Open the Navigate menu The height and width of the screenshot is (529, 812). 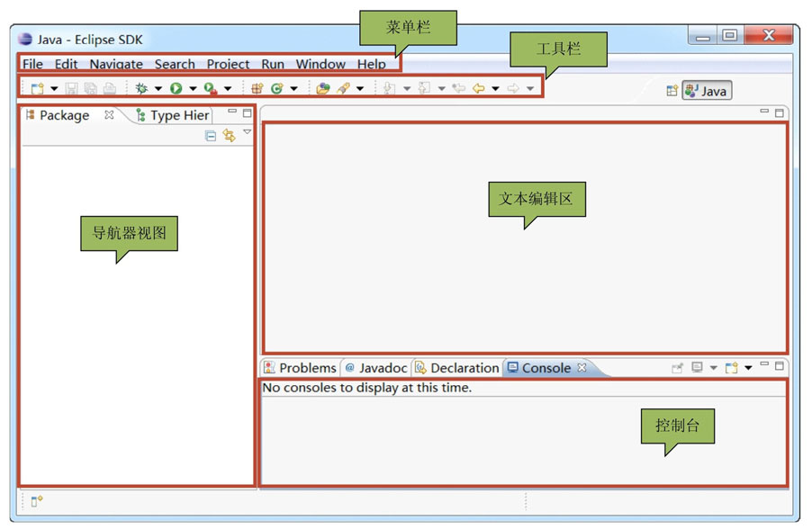point(116,64)
